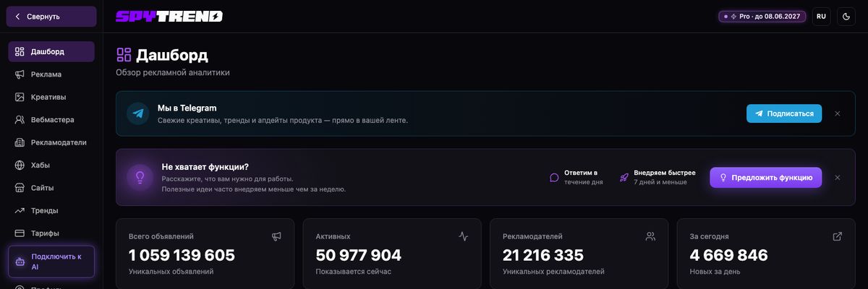Screen dimensions: 868x289
Task: Click the Не хватает функции? heading
Action: (205, 166)
